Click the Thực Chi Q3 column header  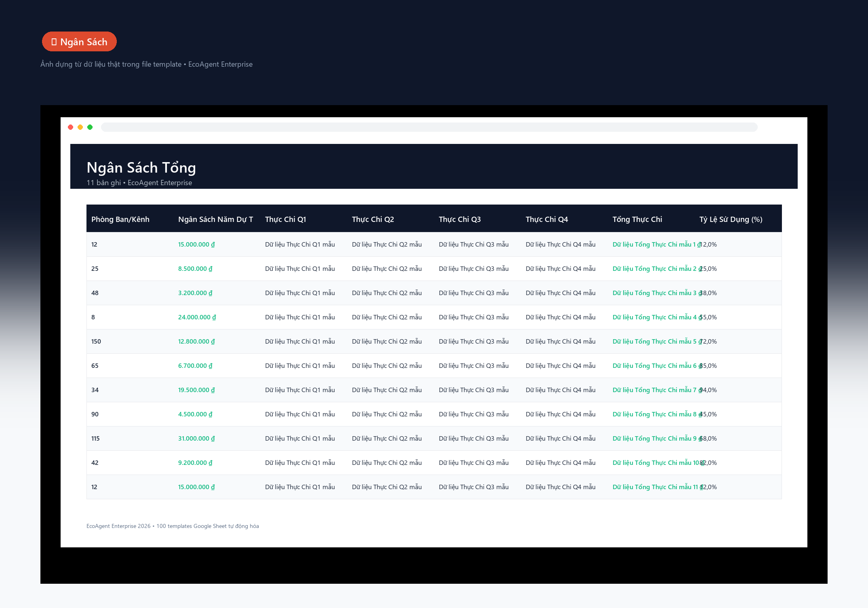click(x=460, y=220)
